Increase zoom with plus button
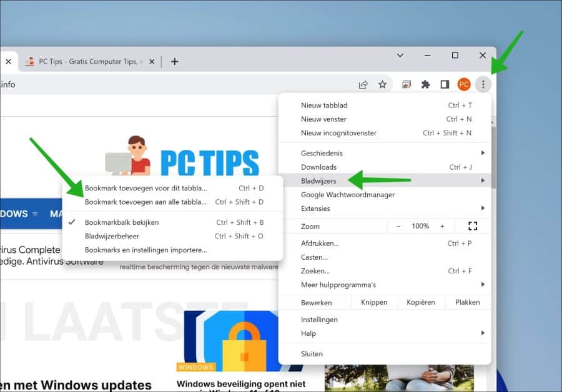The height and width of the screenshot is (392, 562). click(x=442, y=226)
